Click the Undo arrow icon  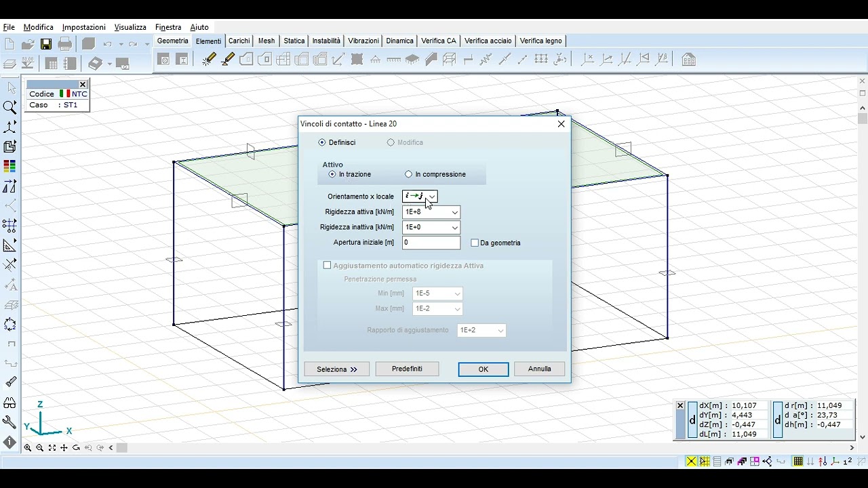tap(108, 44)
